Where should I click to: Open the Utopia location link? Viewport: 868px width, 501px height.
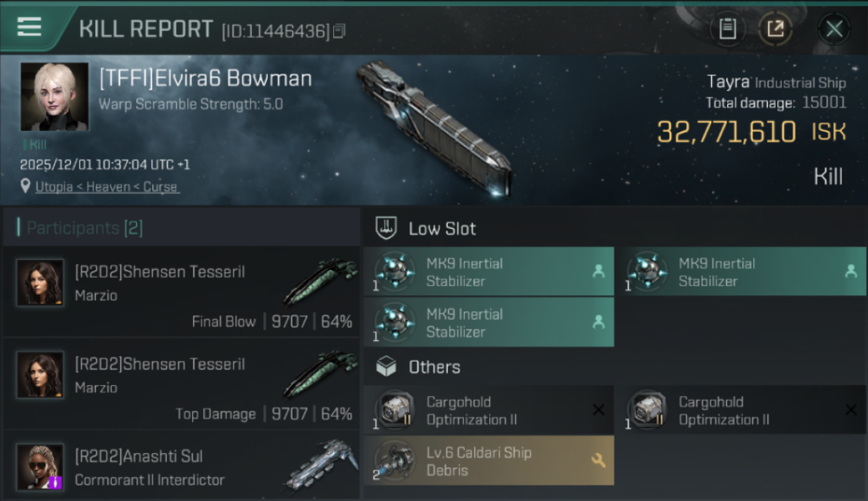point(107,187)
